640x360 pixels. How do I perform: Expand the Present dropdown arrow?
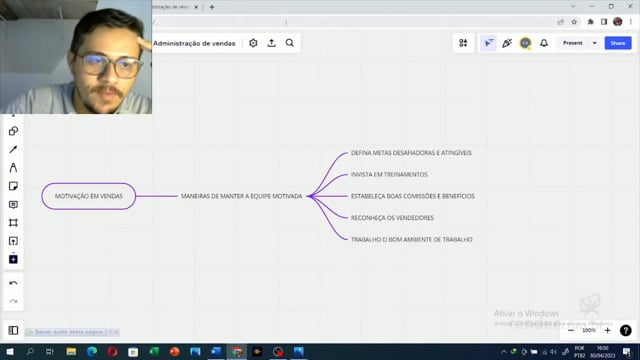tap(595, 43)
